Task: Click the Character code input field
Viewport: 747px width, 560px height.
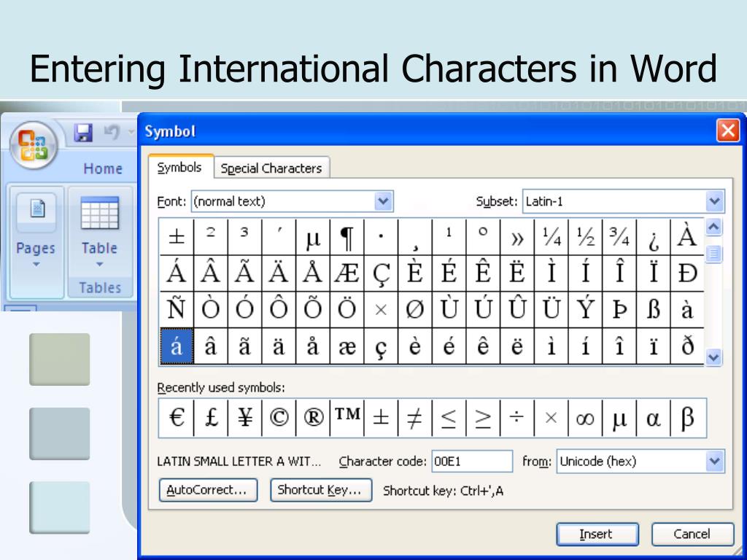Action: [472, 462]
